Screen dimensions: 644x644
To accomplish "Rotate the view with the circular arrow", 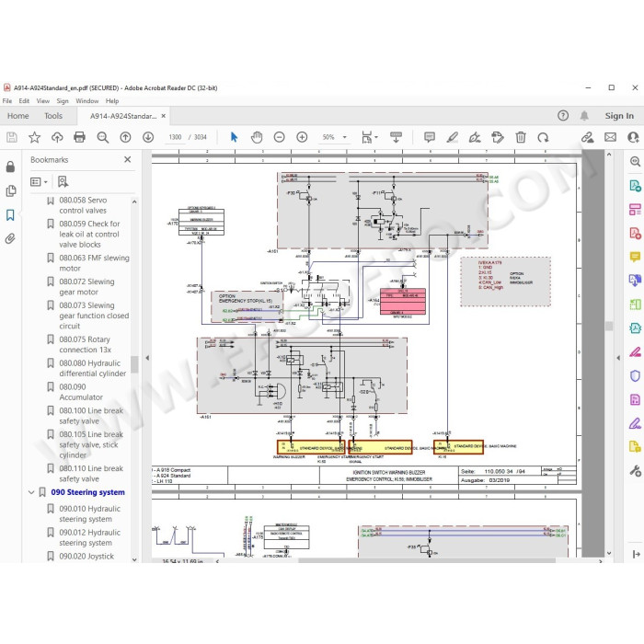I will [x=543, y=137].
